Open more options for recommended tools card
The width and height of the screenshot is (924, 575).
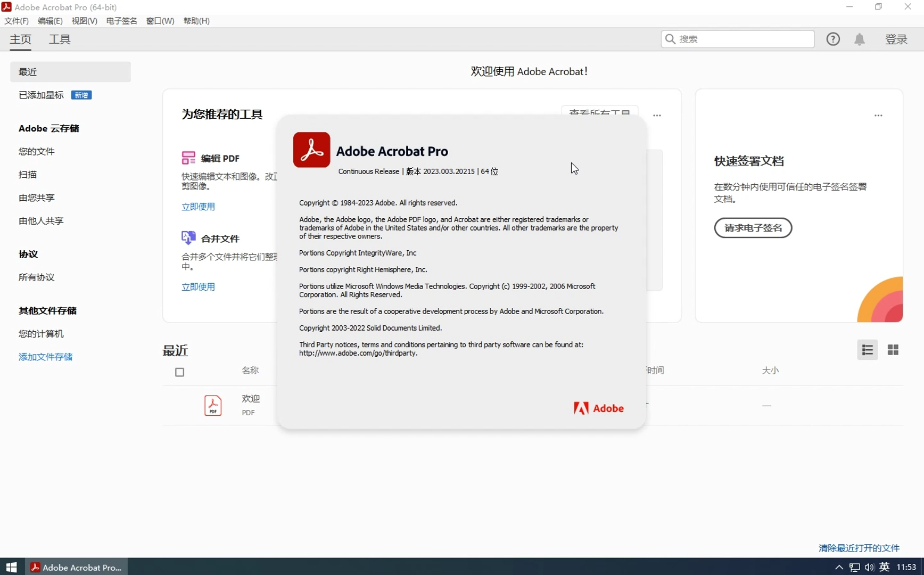657,116
